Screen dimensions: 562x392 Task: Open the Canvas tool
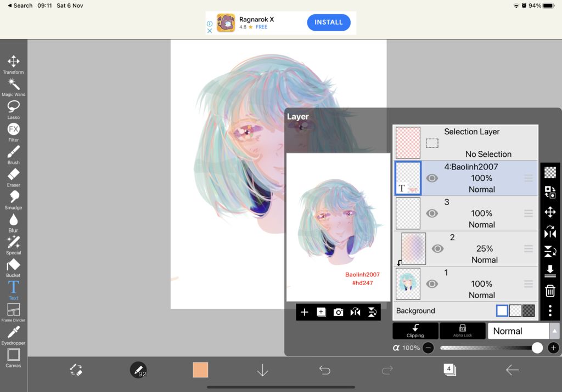pyautogui.click(x=13, y=358)
